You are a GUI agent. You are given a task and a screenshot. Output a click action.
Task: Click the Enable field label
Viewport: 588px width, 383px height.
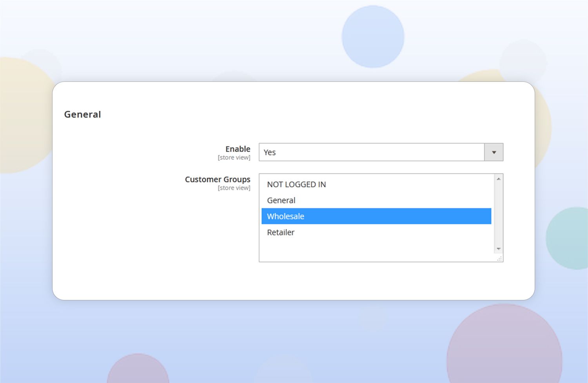tap(238, 149)
